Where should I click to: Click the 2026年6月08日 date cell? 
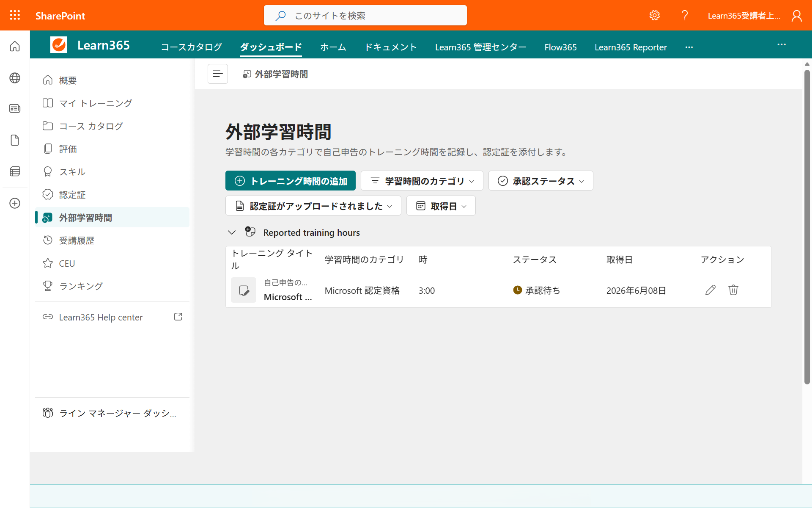pos(636,290)
